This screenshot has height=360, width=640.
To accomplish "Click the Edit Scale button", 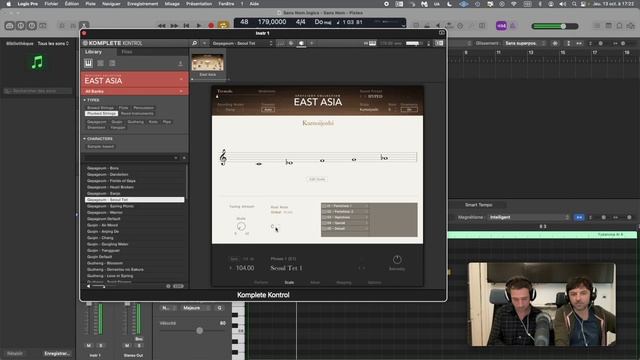I will point(317,179).
